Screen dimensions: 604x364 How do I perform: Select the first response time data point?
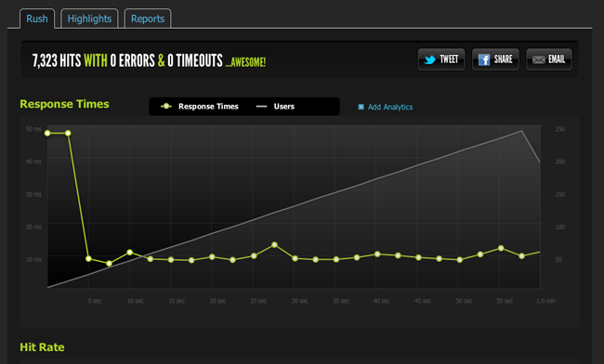(47, 133)
